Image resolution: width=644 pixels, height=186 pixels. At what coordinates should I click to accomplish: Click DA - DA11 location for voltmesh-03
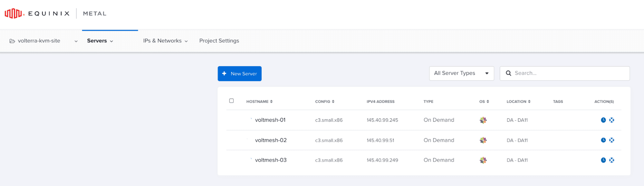tap(517, 160)
